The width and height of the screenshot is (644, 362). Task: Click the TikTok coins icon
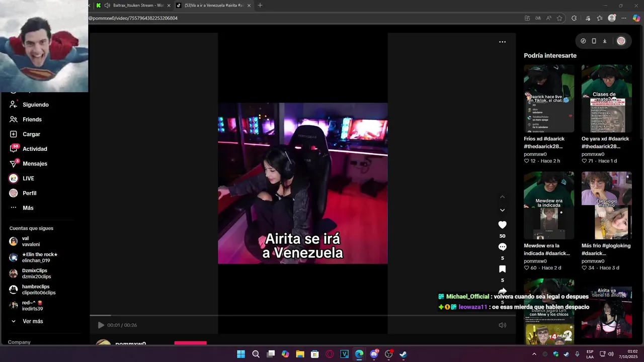(x=583, y=41)
